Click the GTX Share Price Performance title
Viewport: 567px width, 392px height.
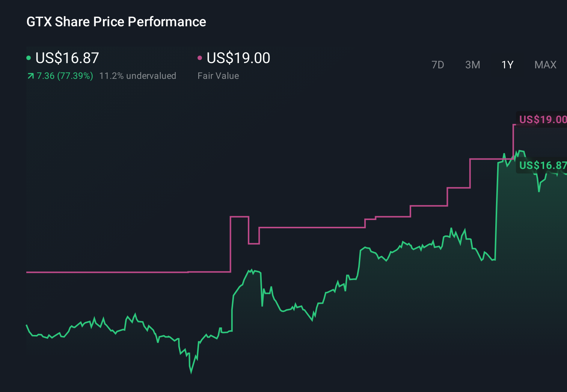pos(116,22)
